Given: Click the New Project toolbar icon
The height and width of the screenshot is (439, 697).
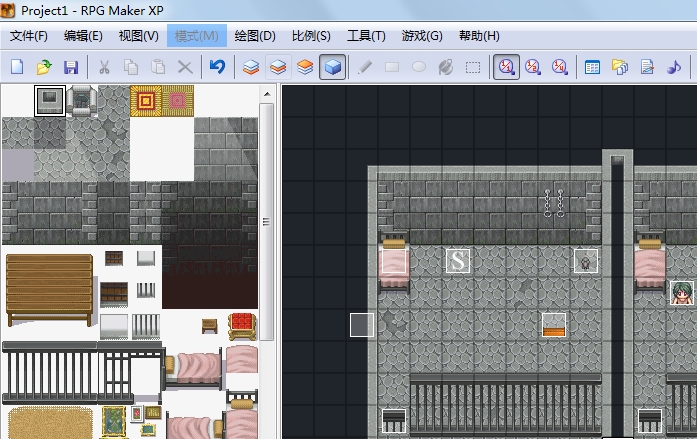Looking at the screenshot, I should pos(17,67).
